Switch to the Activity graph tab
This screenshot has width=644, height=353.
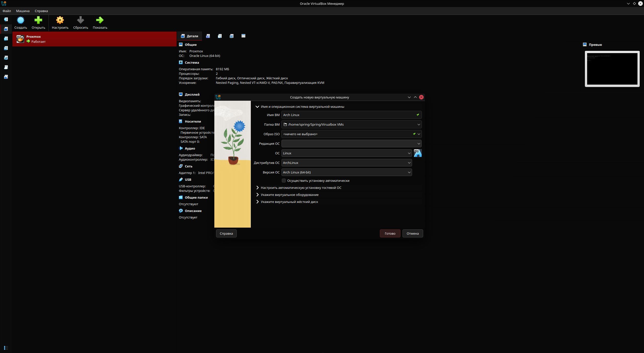tap(231, 36)
